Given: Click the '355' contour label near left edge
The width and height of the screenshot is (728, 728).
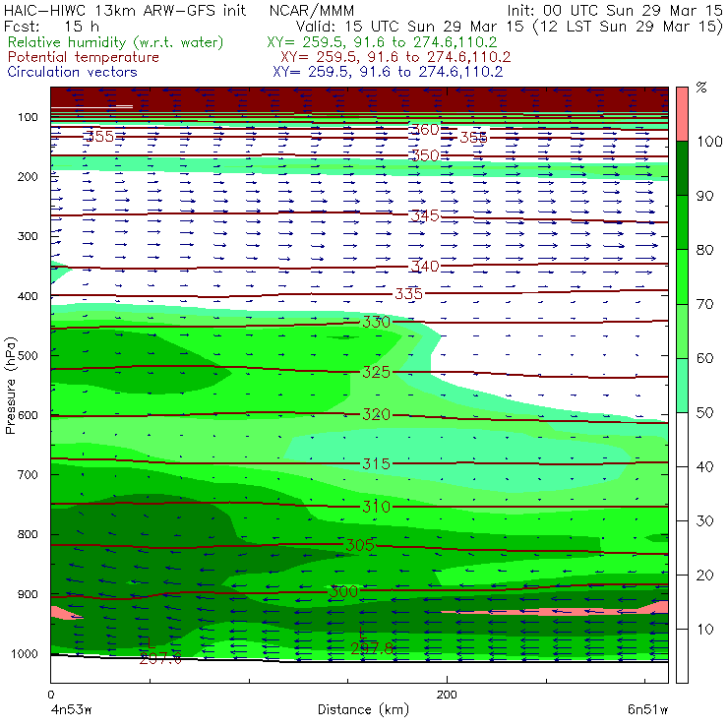Looking at the screenshot, I should point(100,137).
